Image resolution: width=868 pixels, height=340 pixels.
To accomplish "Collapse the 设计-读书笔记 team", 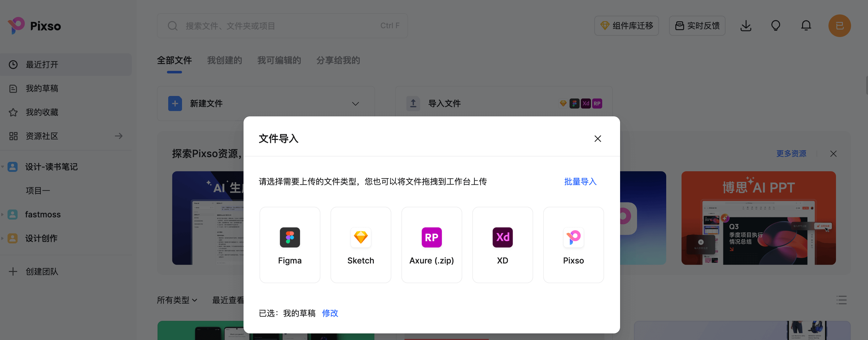I will click(3, 167).
